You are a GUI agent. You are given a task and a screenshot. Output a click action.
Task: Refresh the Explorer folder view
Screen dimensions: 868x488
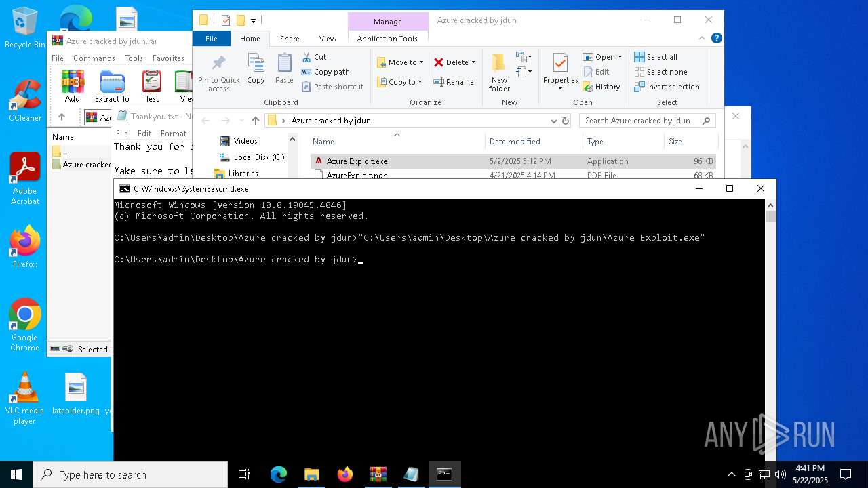point(566,121)
